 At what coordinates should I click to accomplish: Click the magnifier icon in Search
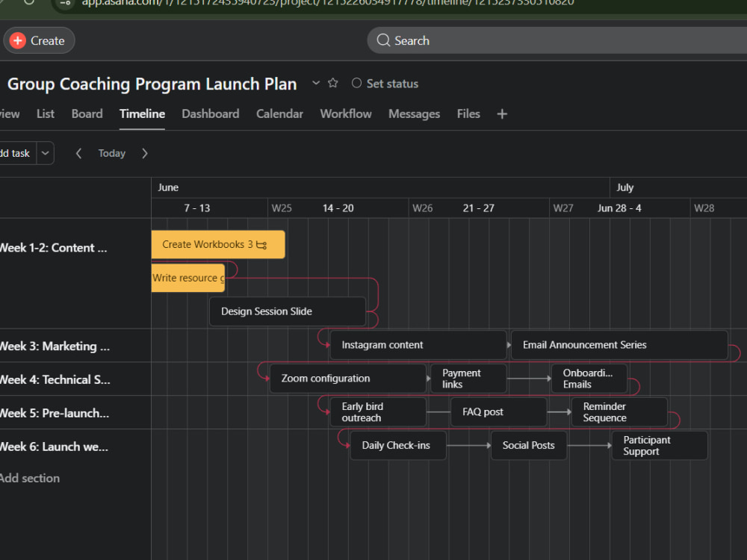click(x=383, y=40)
